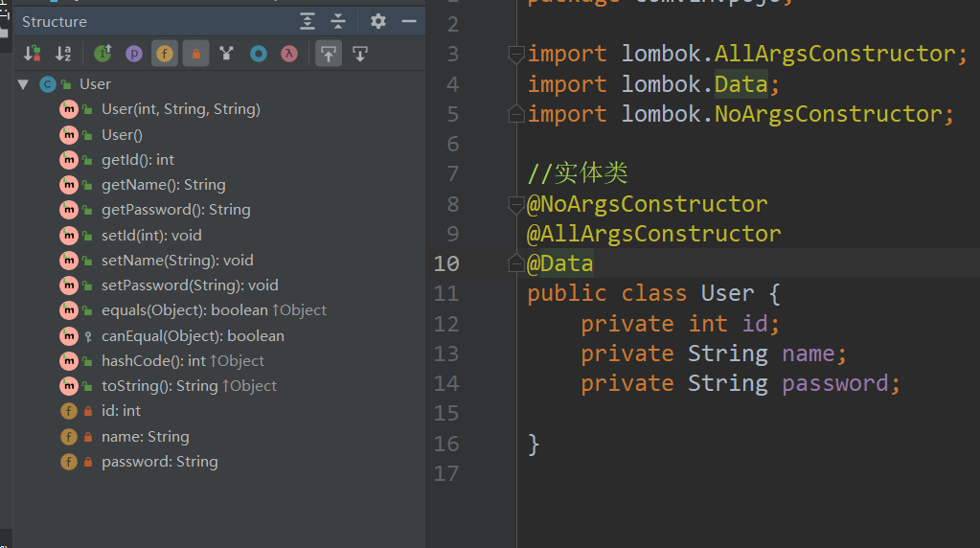
Task: Click Show Lambdas icon
Action: (288, 54)
